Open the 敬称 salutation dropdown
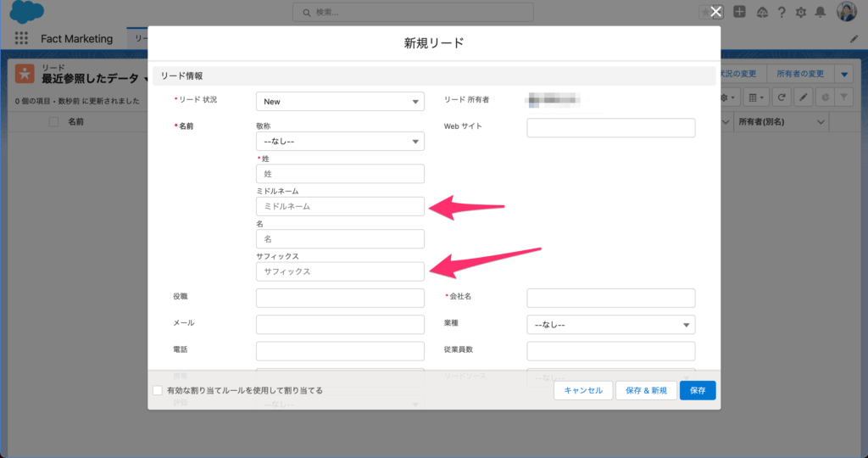 pyautogui.click(x=340, y=141)
